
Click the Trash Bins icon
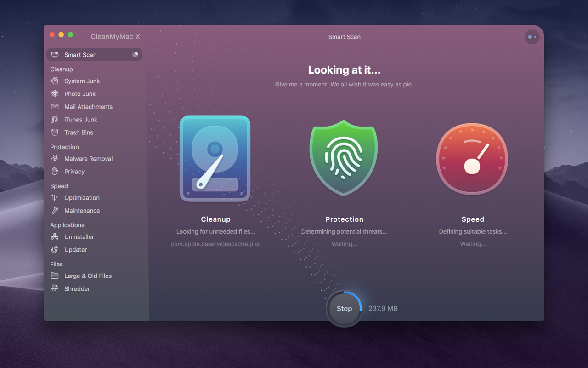[x=55, y=132]
